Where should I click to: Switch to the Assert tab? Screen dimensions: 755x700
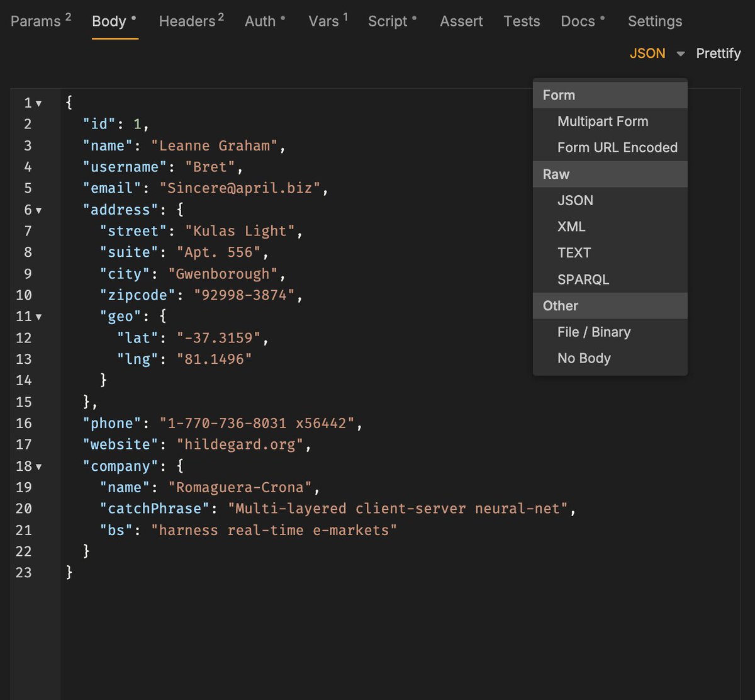point(461,21)
